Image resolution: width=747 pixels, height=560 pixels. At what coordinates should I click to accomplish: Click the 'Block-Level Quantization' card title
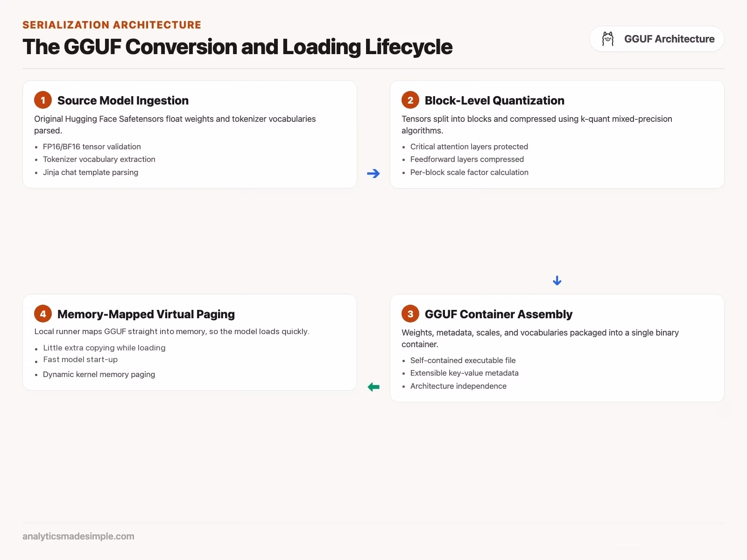[494, 100]
